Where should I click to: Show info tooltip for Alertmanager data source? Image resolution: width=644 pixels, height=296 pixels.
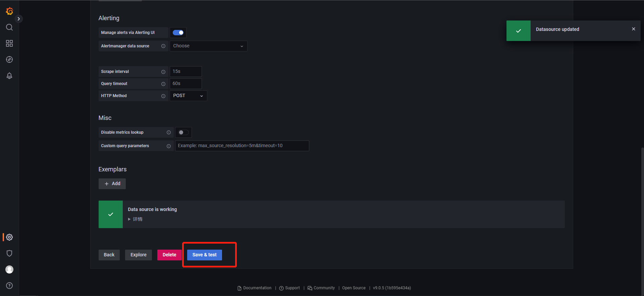[x=163, y=46]
